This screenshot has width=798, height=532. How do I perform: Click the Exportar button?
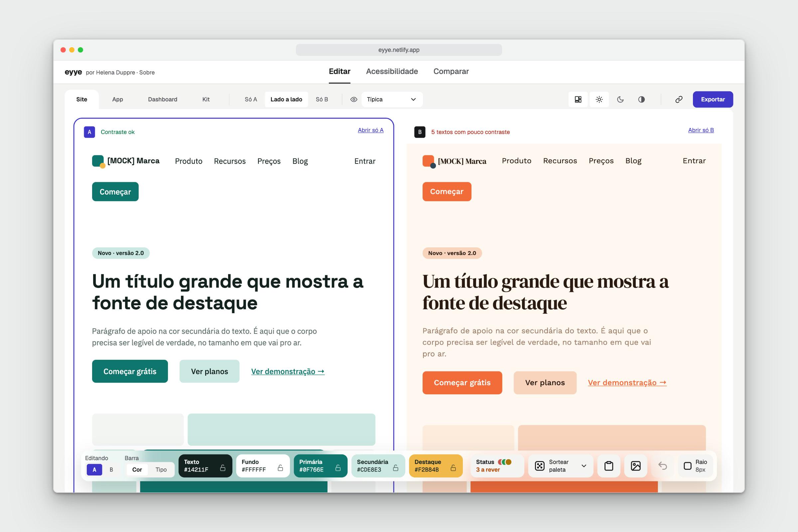713,99
